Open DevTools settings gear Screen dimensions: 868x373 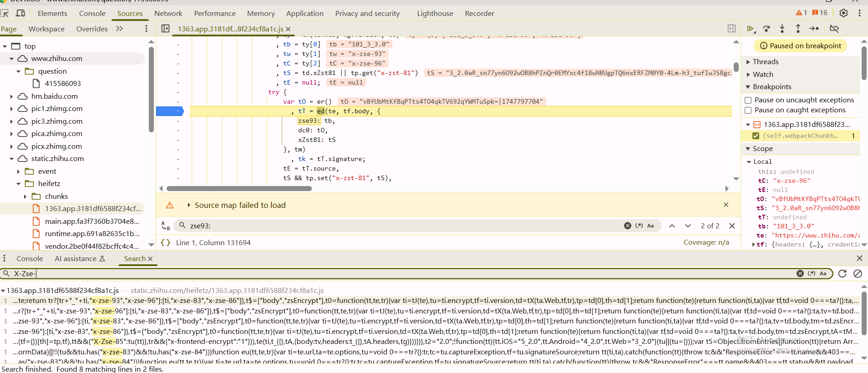843,13
